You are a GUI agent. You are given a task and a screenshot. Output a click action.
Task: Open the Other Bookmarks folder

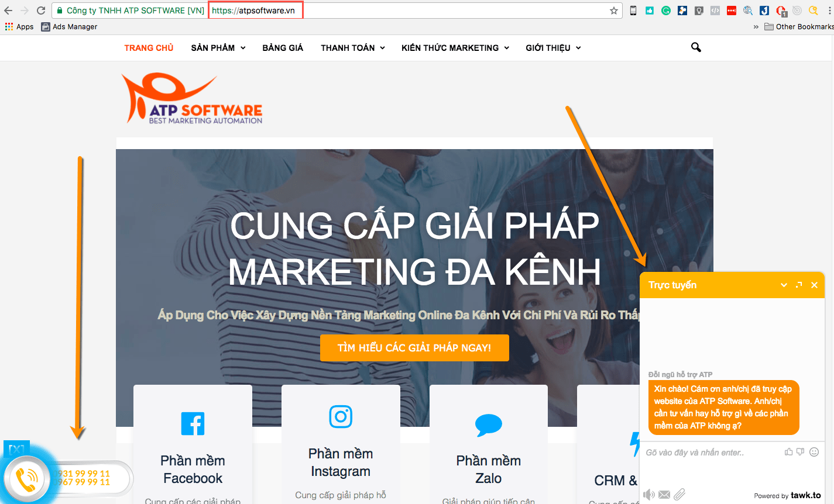(x=799, y=27)
